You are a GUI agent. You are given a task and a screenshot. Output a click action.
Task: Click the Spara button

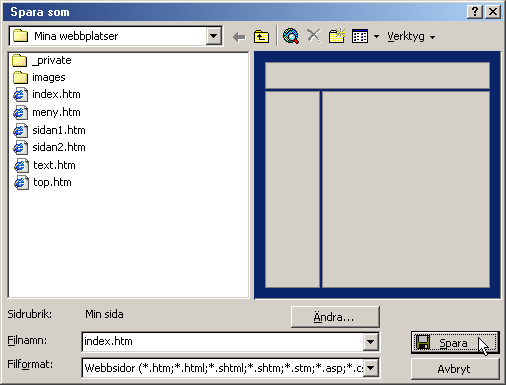click(x=455, y=343)
